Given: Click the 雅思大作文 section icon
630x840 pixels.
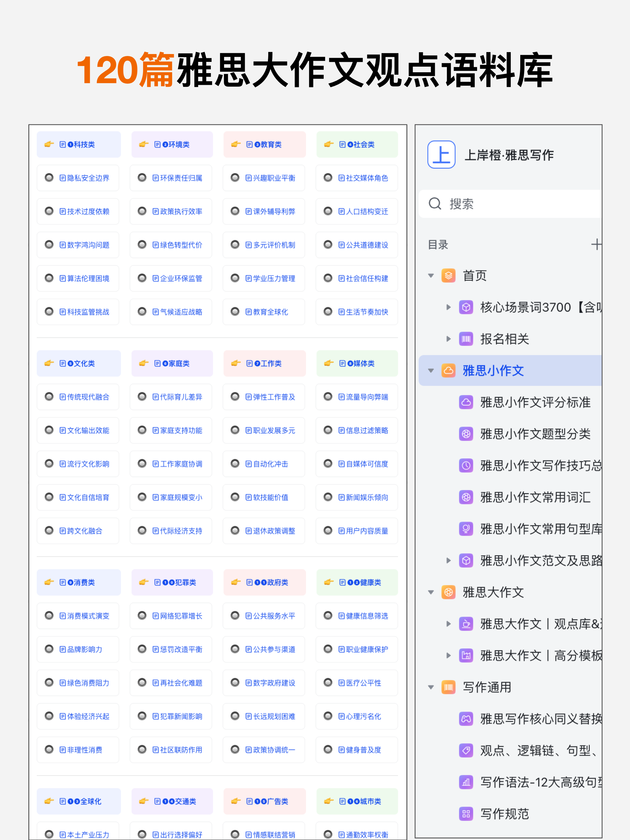Looking at the screenshot, I should coord(449,592).
